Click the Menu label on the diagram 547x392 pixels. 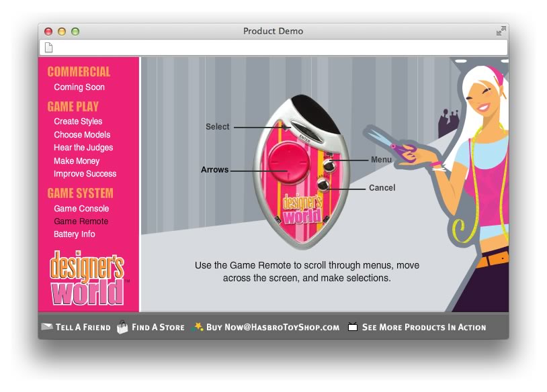[381, 160]
